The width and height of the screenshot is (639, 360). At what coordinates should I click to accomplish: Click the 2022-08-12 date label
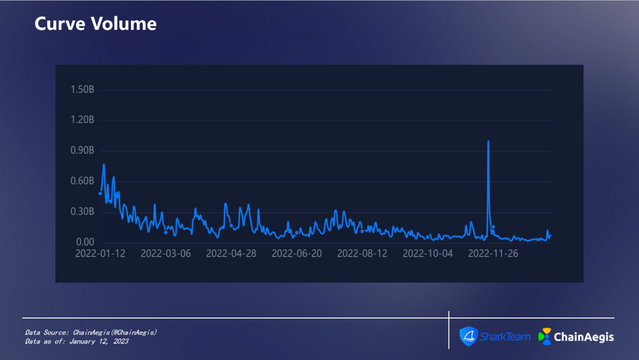(x=362, y=254)
